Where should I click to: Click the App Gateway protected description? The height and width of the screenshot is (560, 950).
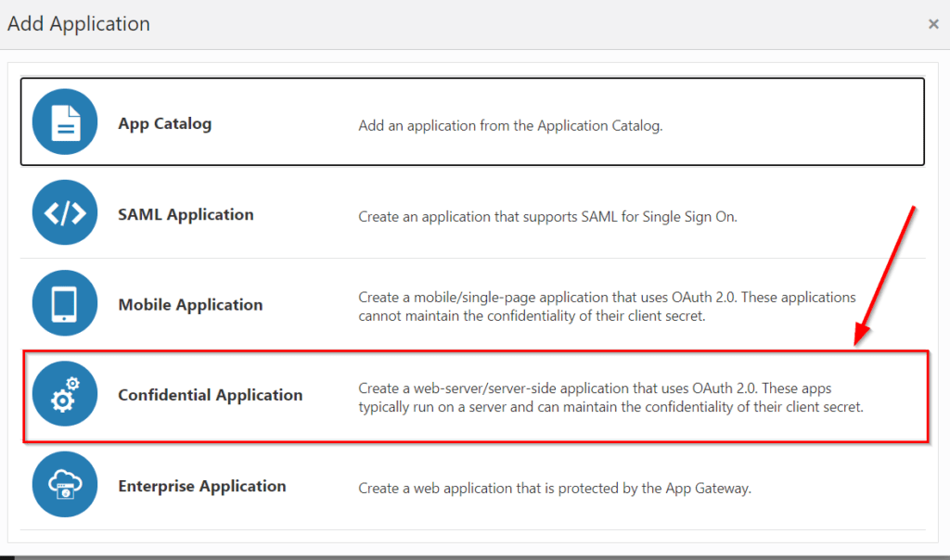554,488
